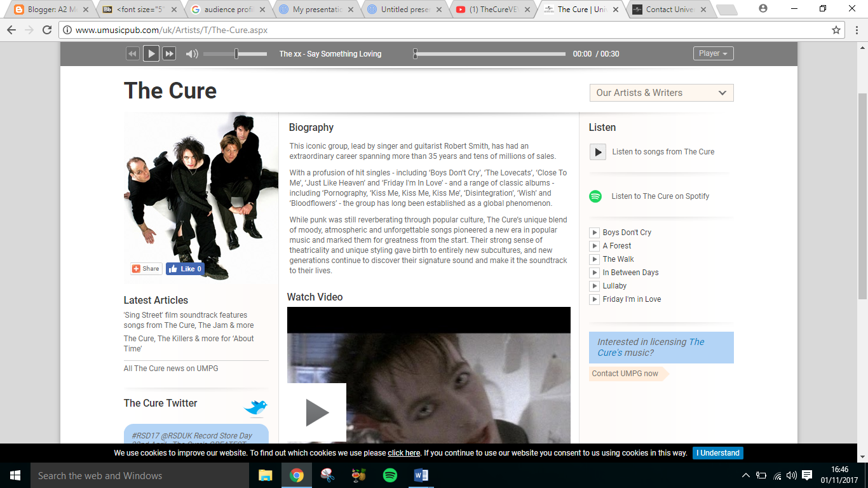868x488 pixels.
Task: Click the Search the web and Windows box
Action: [x=139, y=475]
